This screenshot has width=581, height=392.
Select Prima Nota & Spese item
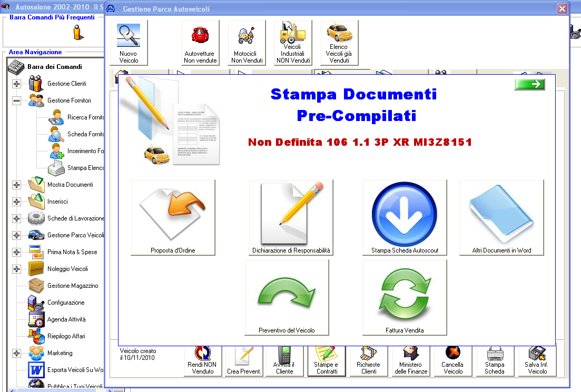(72, 252)
